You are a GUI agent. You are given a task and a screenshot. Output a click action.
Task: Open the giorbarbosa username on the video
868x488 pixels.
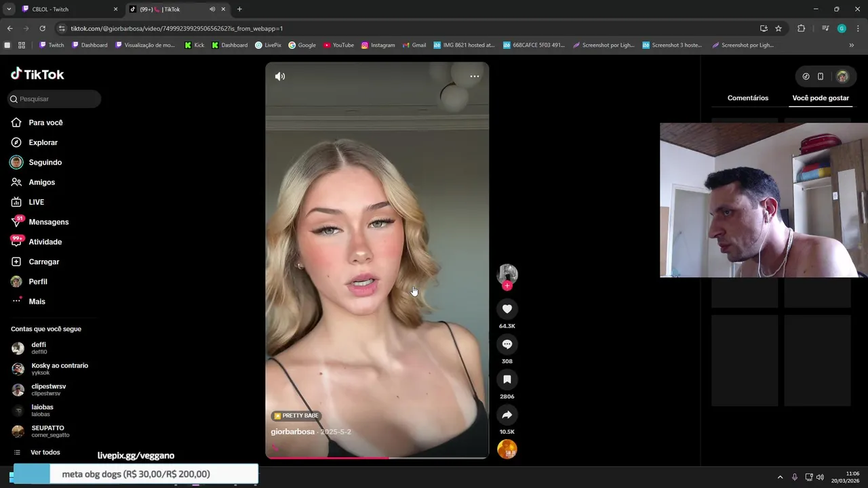[293, 432]
